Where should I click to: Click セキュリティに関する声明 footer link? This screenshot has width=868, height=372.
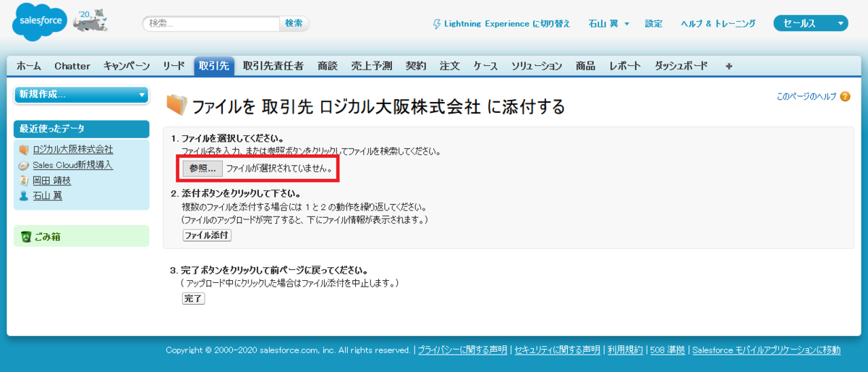click(557, 350)
